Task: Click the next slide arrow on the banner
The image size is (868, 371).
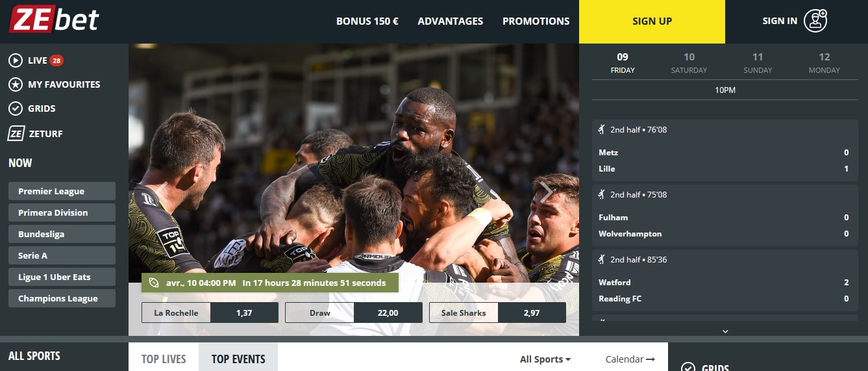Action: (x=547, y=191)
